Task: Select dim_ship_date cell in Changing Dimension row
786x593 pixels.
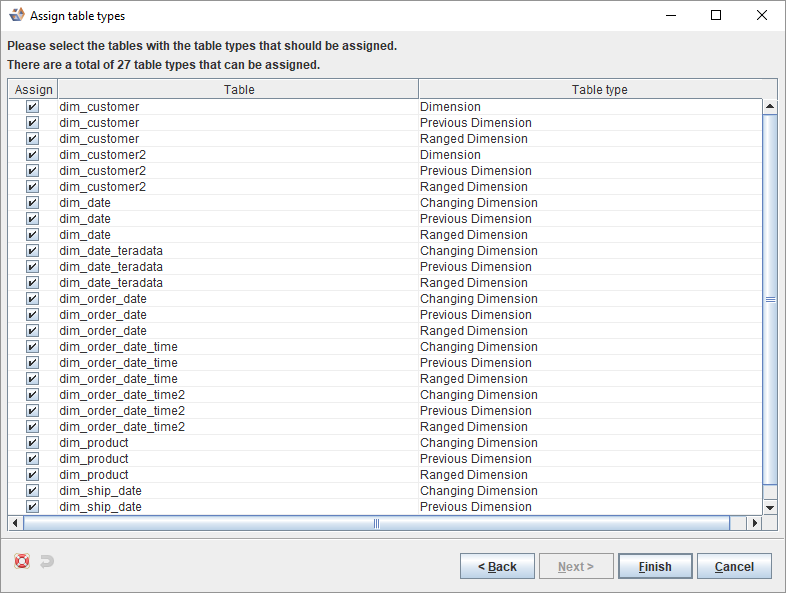Action: (x=238, y=491)
